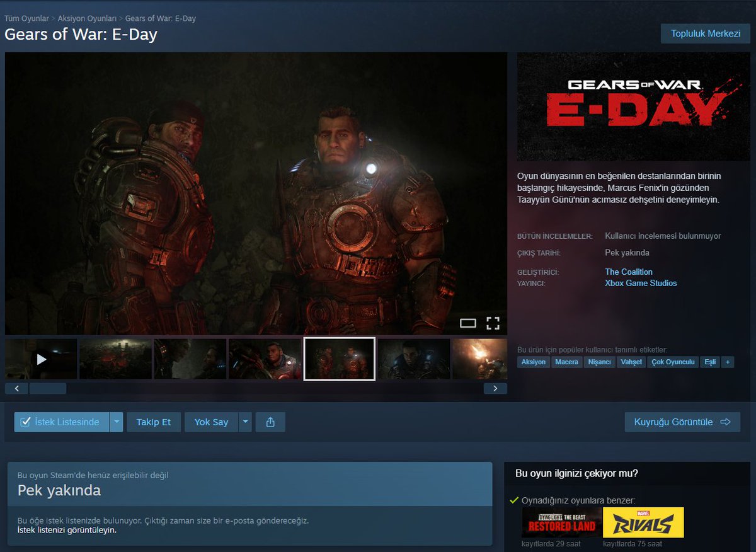Screen dimensions: 756x552
Task: Toggle Takip Et to follow the game
Action: (x=154, y=422)
